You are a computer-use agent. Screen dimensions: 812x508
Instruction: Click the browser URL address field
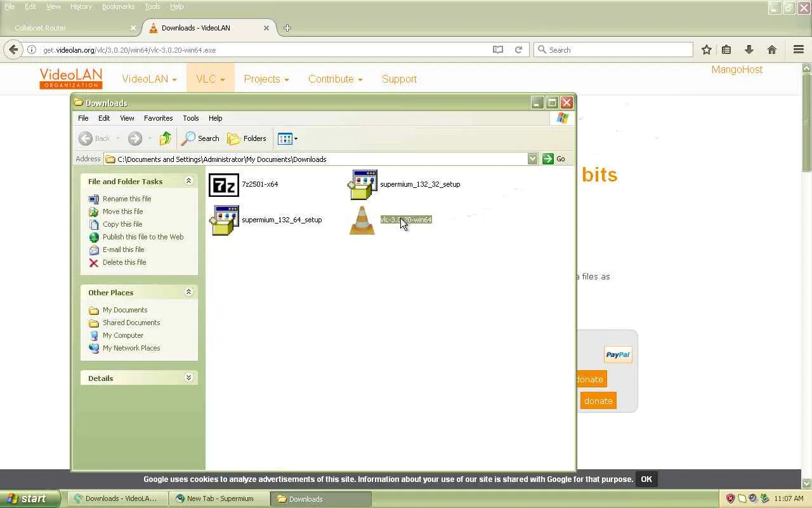click(266, 50)
